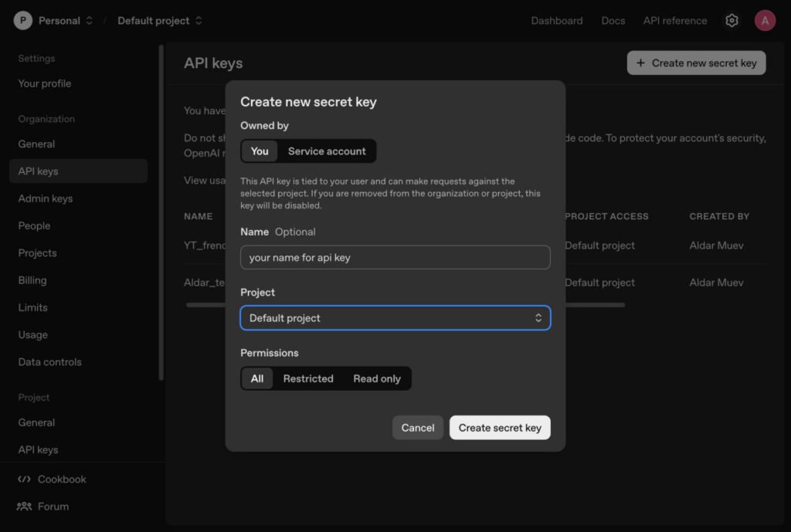Click into the key Name input field
The image size is (791, 532).
tap(395, 257)
